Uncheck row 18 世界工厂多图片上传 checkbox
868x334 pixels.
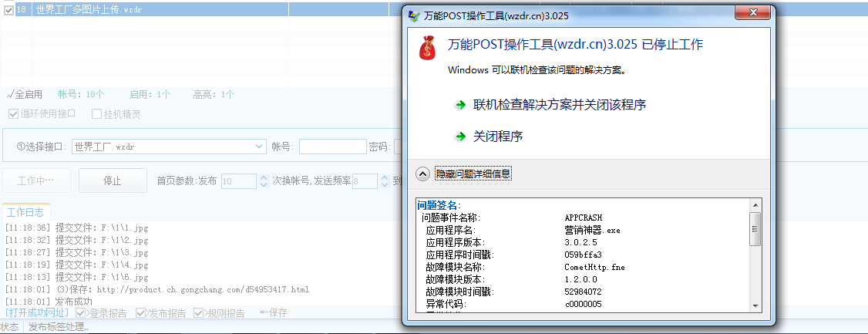point(8,10)
